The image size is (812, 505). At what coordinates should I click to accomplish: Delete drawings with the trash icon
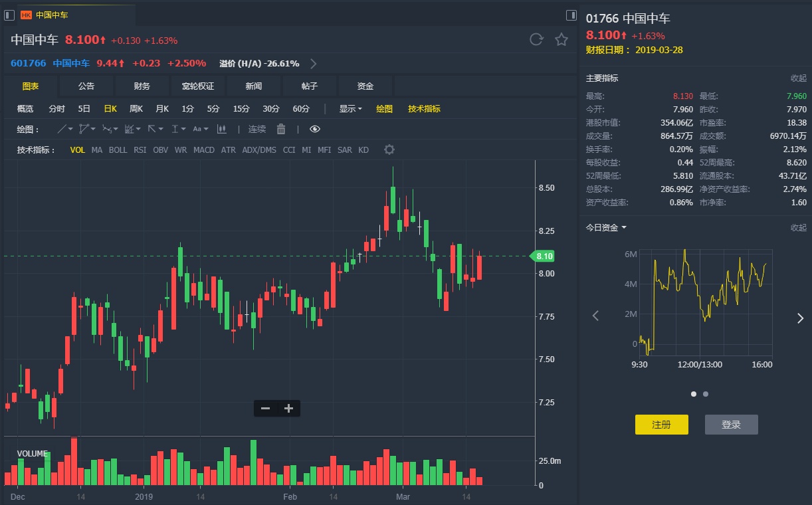[x=281, y=129]
